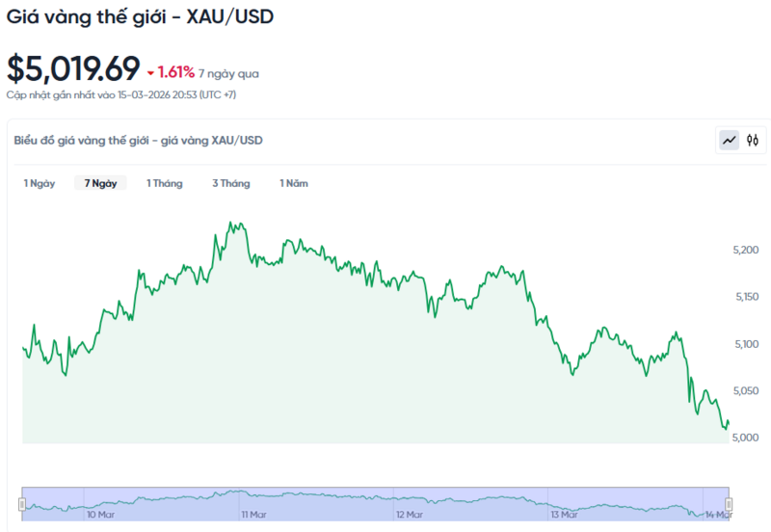Click the 12 Mar marker in navigator
Viewport: 771px width, 532px height.
410,515
